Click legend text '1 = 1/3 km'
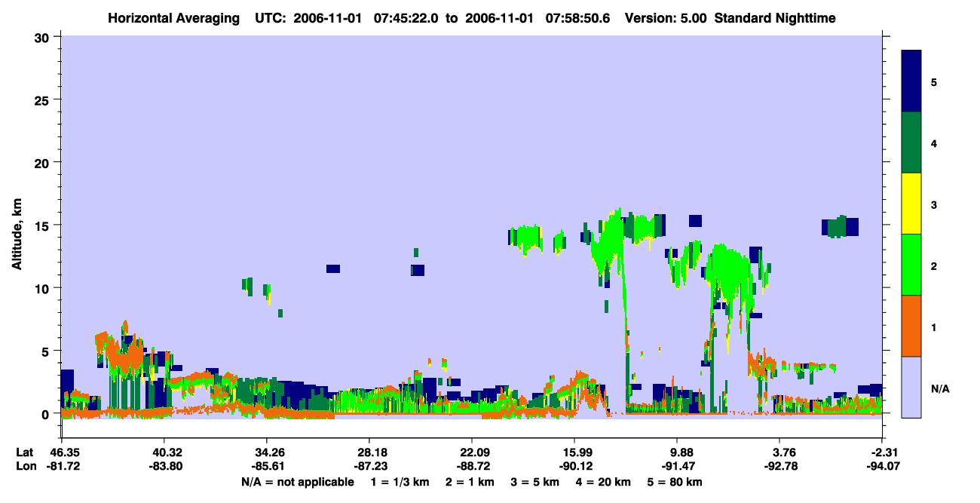This screenshot has height=503, width=980. pos(399,482)
